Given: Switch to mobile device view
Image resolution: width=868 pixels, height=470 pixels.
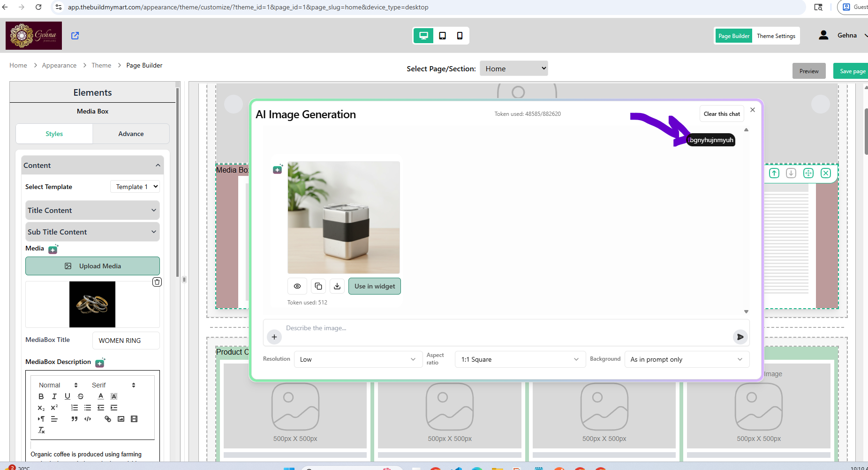Looking at the screenshot, I should click(460, 36).
